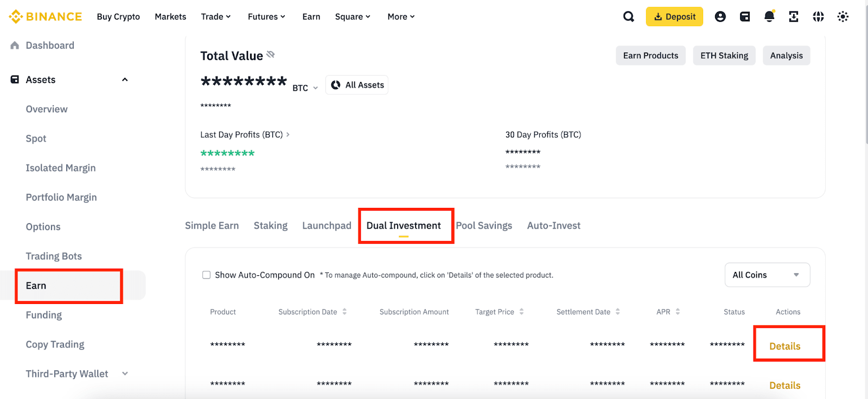Open the search magnifier icon
The height and width of the screenshot is (399, 868).
(628, 17)
